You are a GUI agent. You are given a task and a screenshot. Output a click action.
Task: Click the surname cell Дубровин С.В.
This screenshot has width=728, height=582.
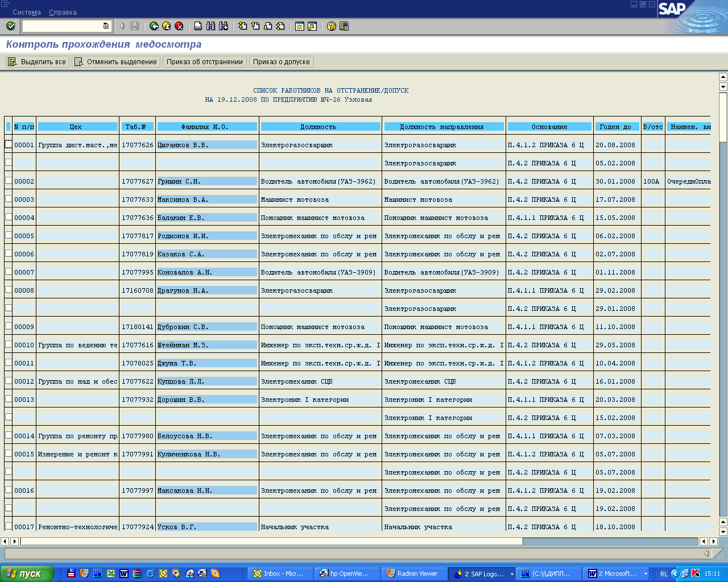tap(207, 327)
